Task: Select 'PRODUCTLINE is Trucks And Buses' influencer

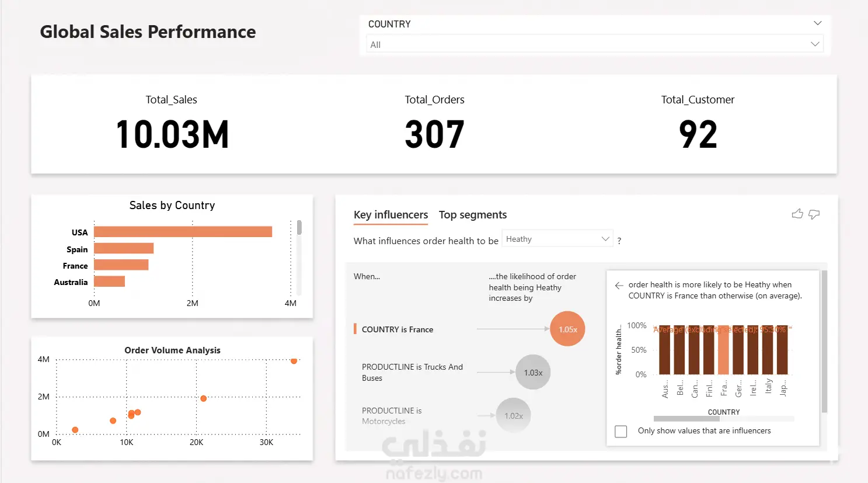Action: pyautogui.click(x=412, y=372)
